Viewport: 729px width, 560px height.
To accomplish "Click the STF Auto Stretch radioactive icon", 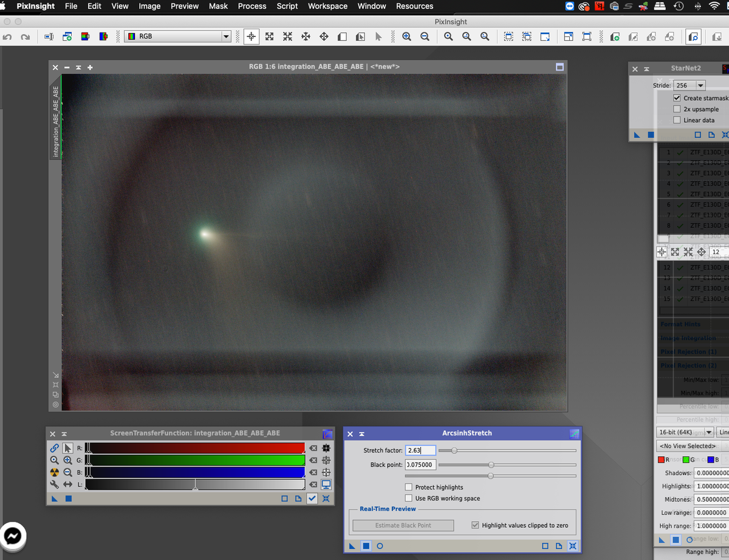I will coord(55,472).
